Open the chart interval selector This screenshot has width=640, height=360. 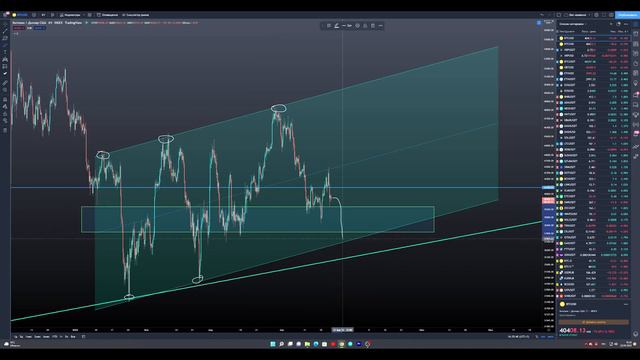(43, 15)
